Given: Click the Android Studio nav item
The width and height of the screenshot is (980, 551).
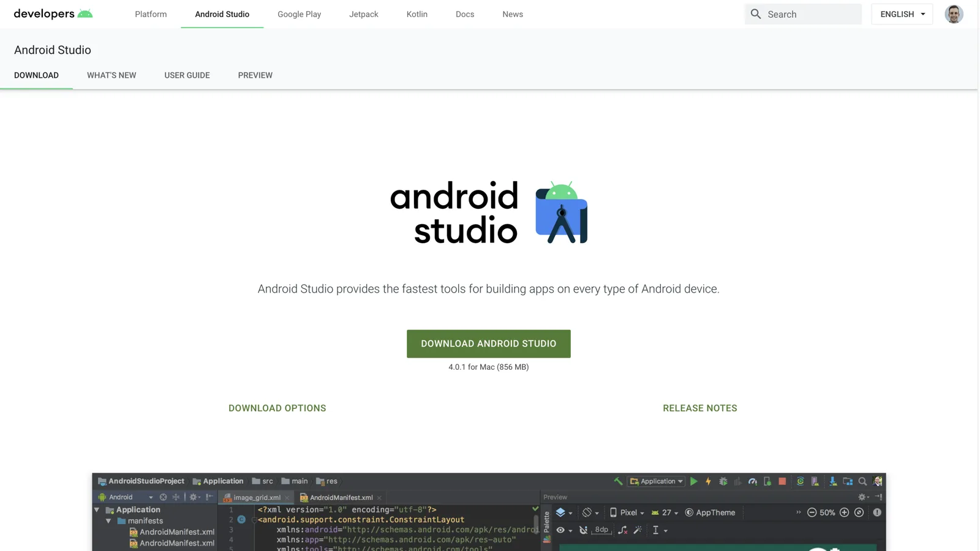Looking at the screenshot, I should (x=222, y=14).
